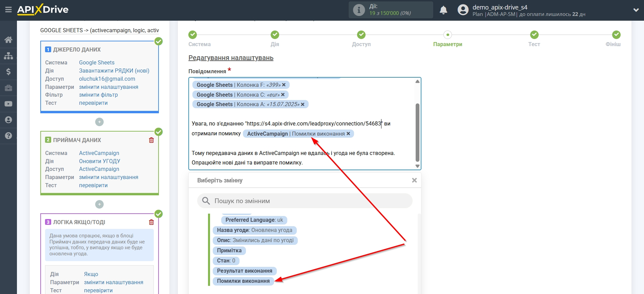Click the Редагування налаштувань heading
The image size is (644, 294).
pyautogui.click(x=231, y=58)
